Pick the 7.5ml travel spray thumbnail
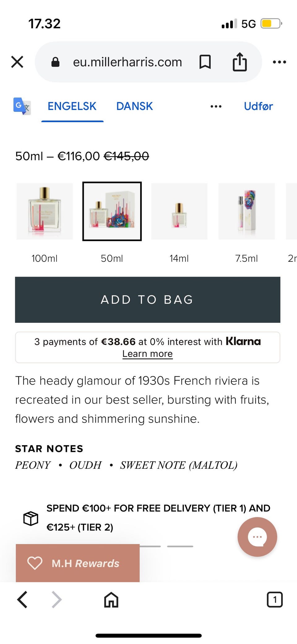The height and width of the screenshot is (644, 297). [x=247, y=211]
